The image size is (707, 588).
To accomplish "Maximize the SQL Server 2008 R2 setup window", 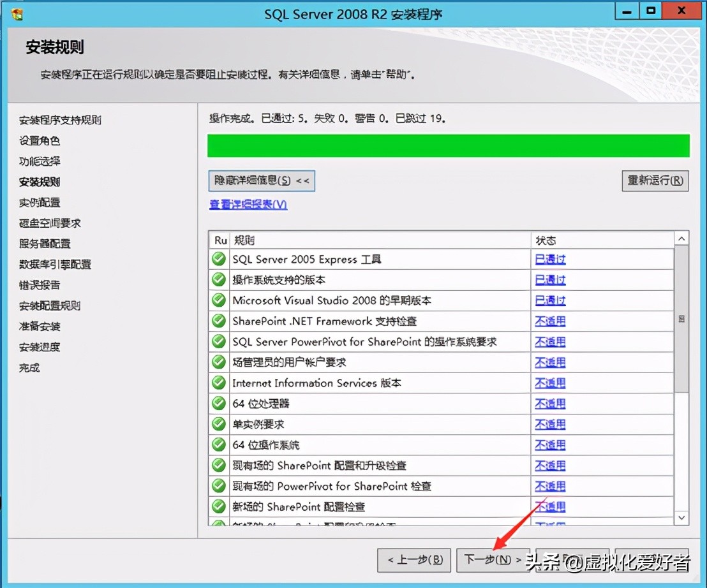I will (651, 11).
